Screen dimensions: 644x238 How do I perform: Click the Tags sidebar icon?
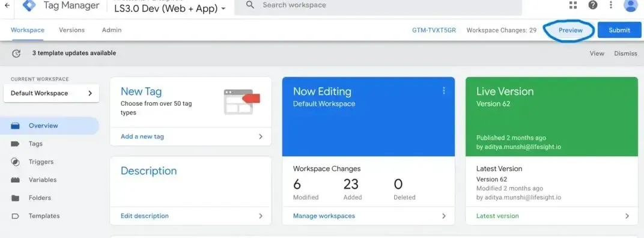15,144
